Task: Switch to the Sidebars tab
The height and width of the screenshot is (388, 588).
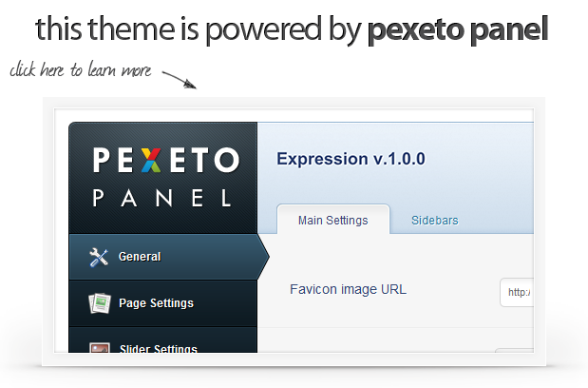Action: pos(435,221)
